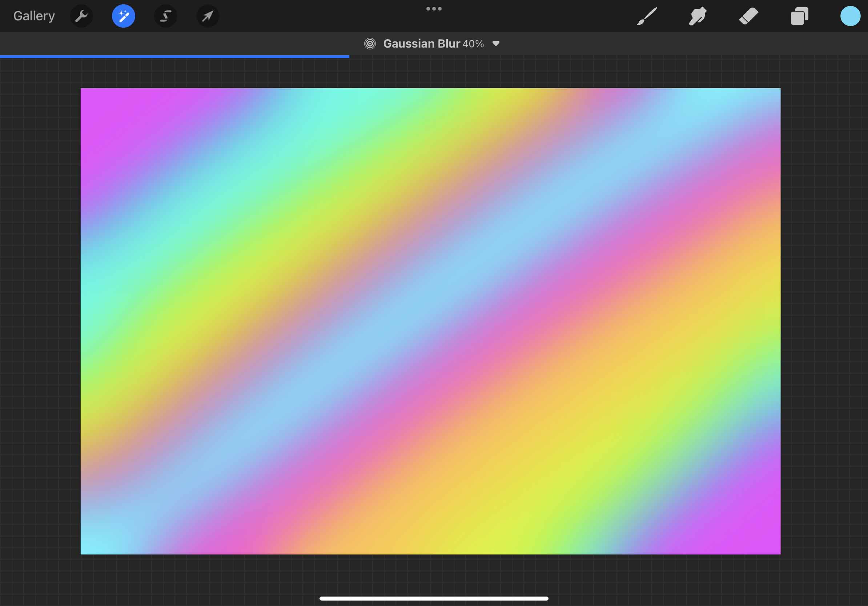This screenshot has width=868, height=606.
Task: Open the Actions wrench menu
Action: (81, 16)
